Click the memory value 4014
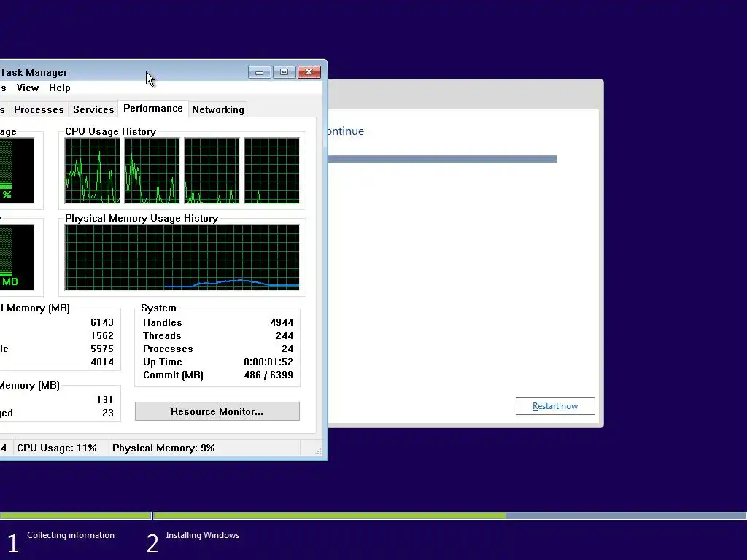 tap(102, 362)
